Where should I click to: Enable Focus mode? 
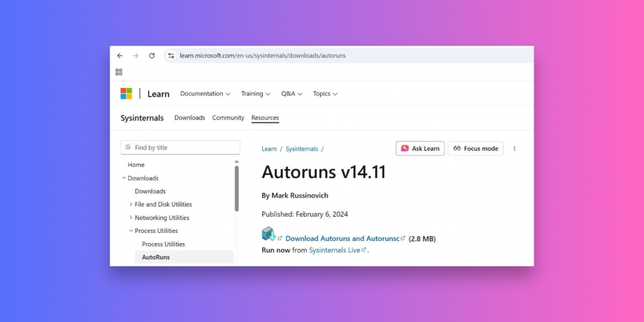click(x=475, y=148)
